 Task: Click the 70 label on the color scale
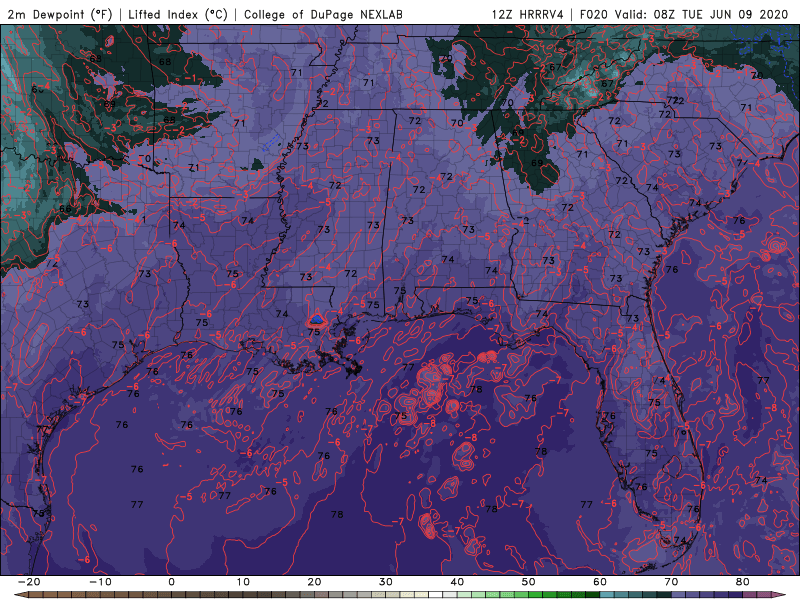[x=671, y=582]
